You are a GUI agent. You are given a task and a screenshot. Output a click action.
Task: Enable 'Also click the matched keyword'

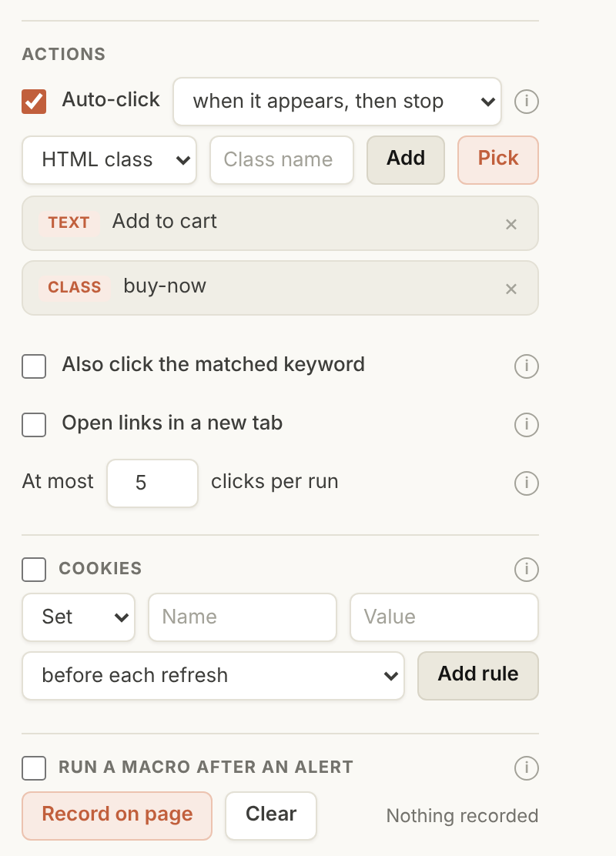[x=34, y=366]
